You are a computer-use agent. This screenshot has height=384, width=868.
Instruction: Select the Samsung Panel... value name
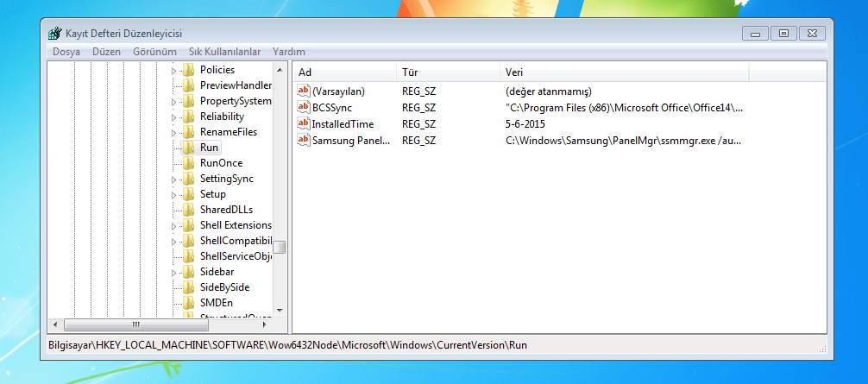point(351,141)
